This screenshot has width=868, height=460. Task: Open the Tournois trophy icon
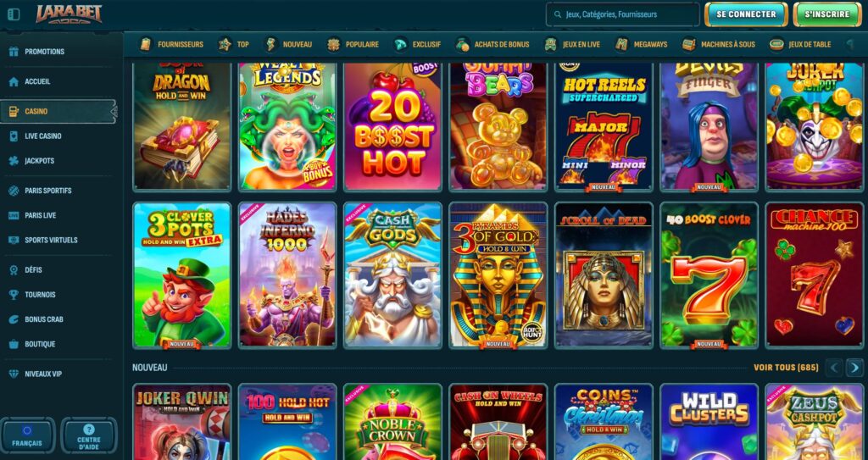click(14, 295)
